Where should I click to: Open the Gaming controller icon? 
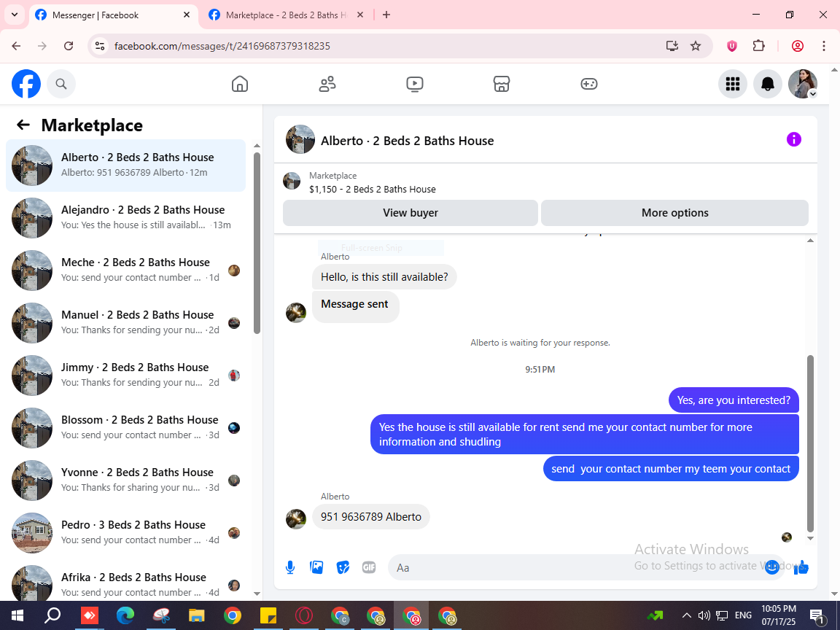click(588, 84)
